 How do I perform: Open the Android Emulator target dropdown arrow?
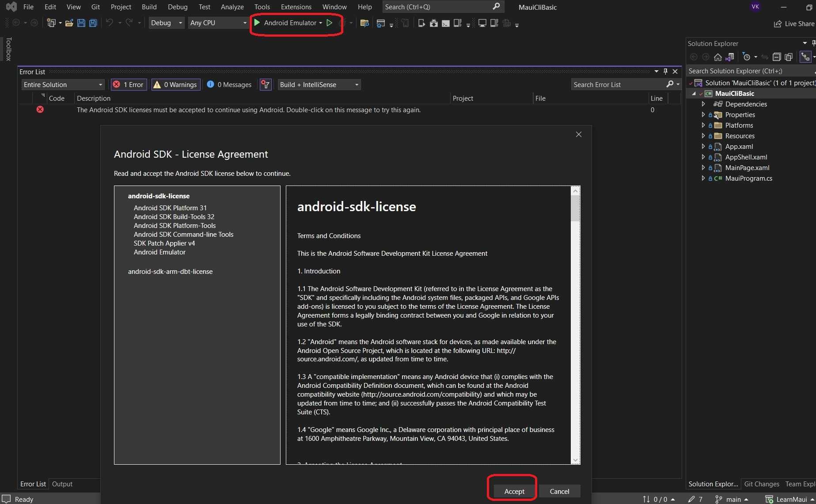tap(321, 23)
